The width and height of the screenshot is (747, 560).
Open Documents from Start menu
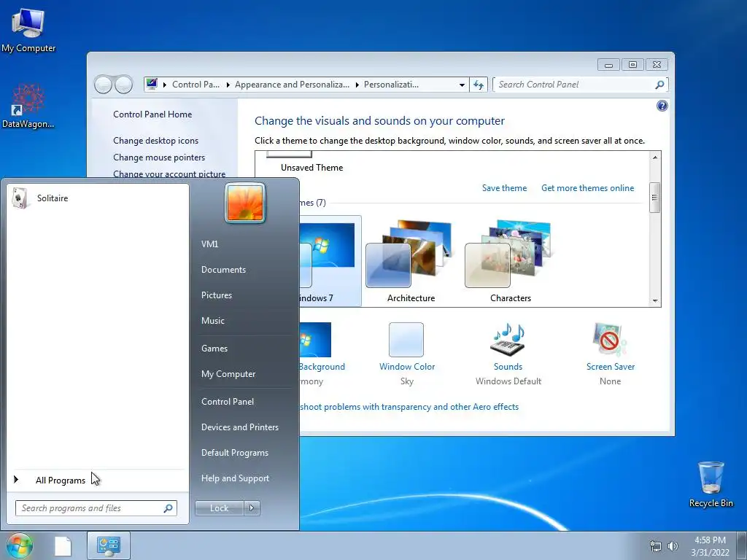[x=223, y=270]
